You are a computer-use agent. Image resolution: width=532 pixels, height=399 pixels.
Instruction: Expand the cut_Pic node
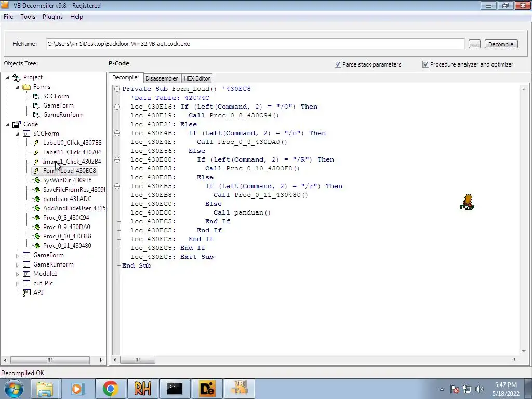click(17, 284)
